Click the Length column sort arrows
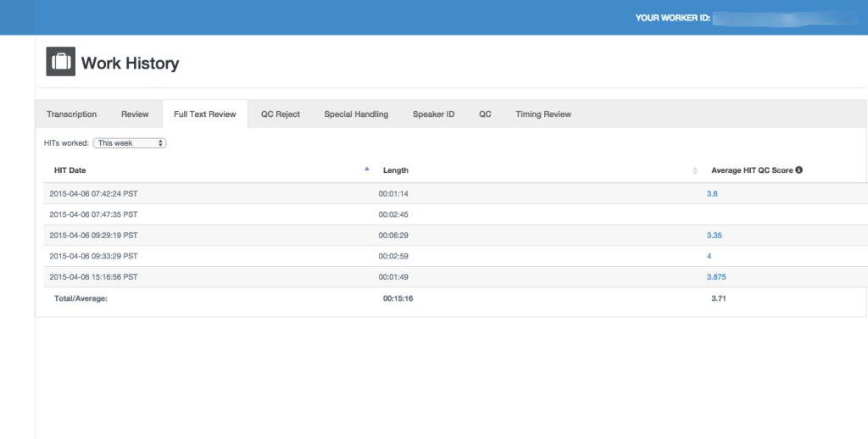Screen dimensions: 868x439 point(695,171)
